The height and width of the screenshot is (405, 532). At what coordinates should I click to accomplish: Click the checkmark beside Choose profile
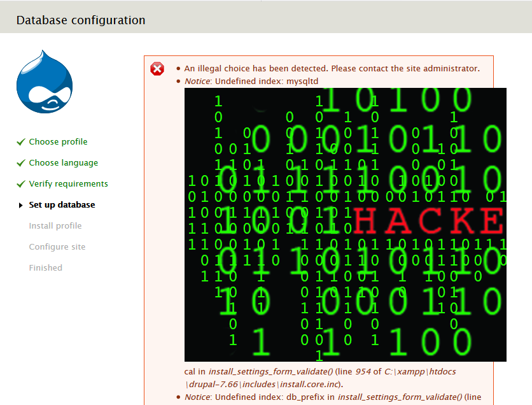[x=21, y=142]
